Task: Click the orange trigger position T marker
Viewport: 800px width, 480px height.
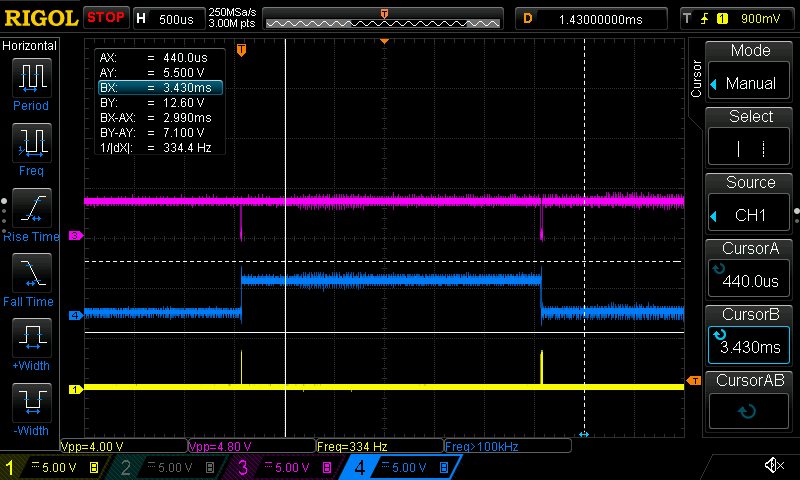Action: (x=241, y=50)
